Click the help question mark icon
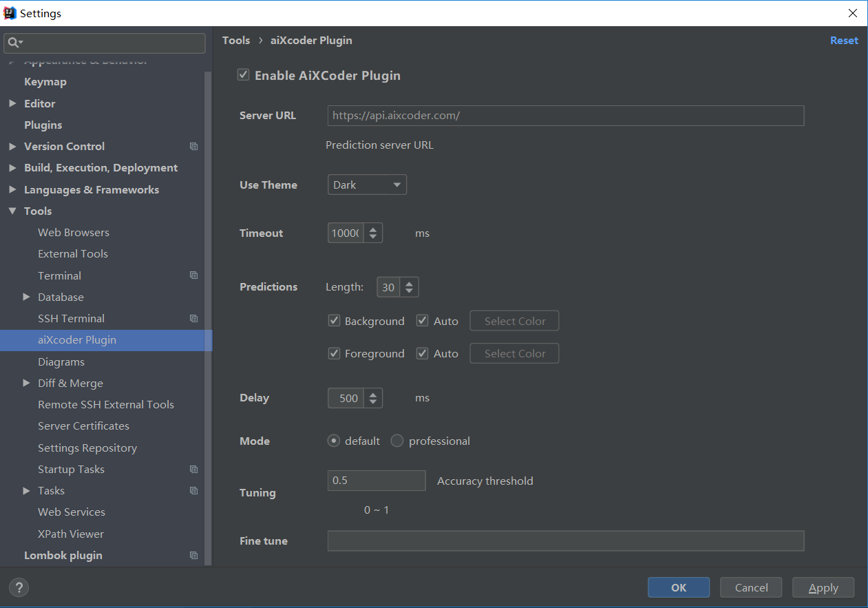The height and width of the screenshot is (608, 868). point(19,587)
